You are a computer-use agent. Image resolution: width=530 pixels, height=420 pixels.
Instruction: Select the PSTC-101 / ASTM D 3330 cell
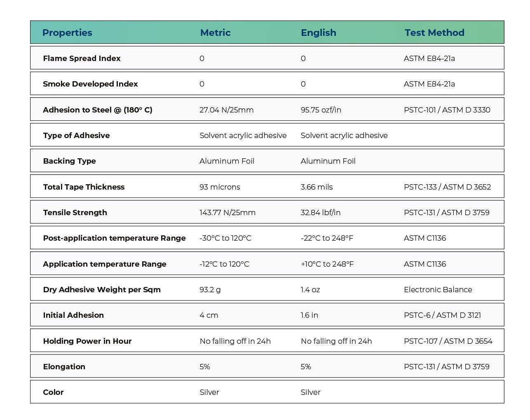[x=447, y=110]
